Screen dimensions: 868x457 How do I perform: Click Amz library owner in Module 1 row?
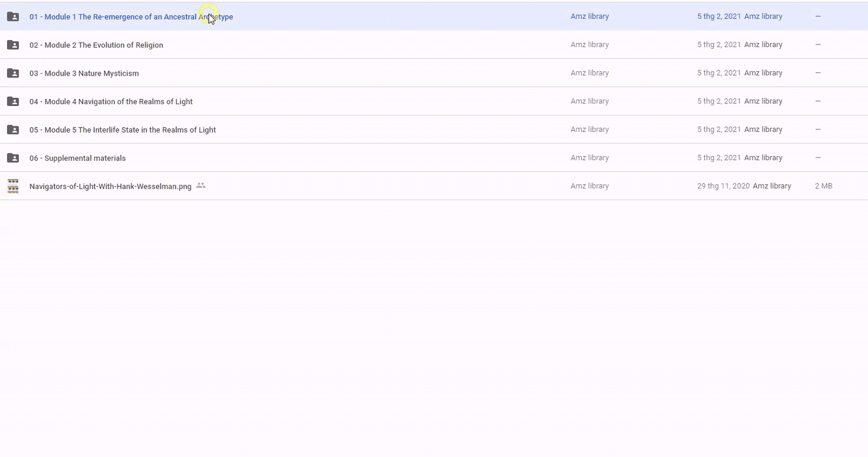coord(589,17)
